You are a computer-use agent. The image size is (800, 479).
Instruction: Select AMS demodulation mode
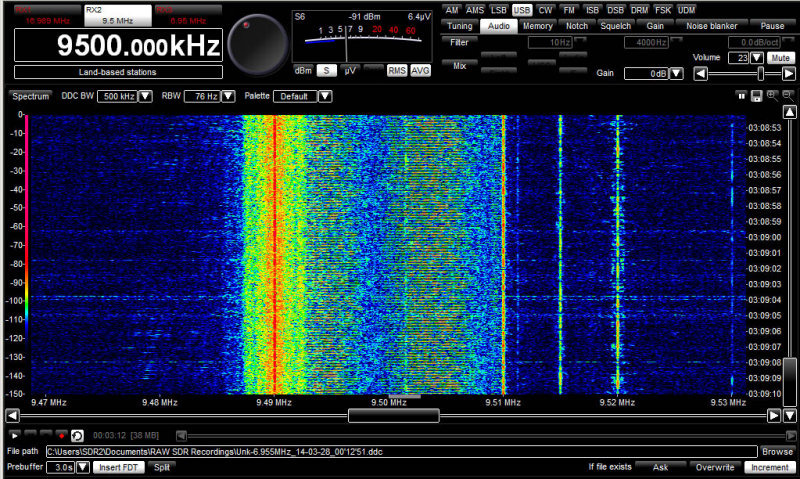click(474, 10)
